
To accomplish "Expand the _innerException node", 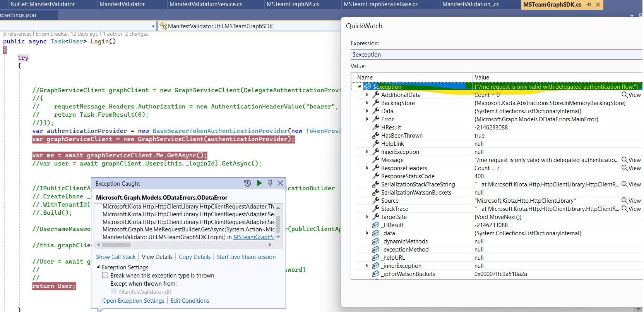I will pyautogui.click(x=367, y=265).
